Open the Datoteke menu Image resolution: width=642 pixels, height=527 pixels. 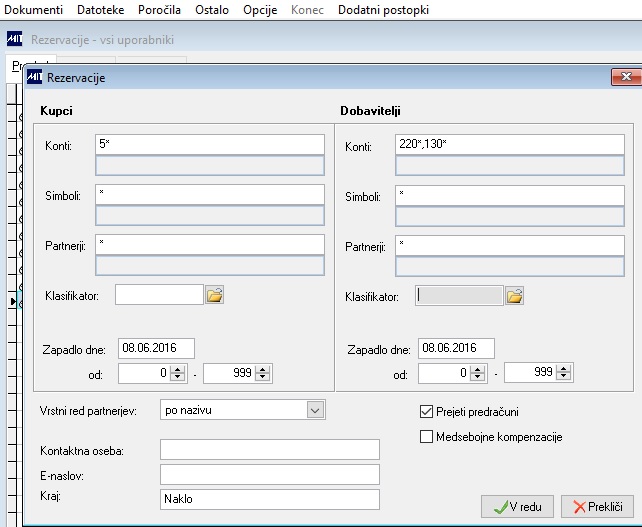101,10
